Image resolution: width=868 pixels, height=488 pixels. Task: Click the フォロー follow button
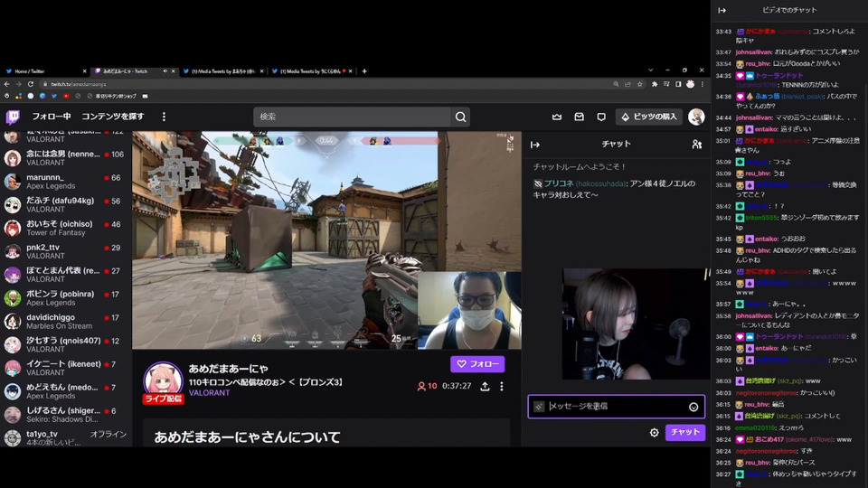477,364
